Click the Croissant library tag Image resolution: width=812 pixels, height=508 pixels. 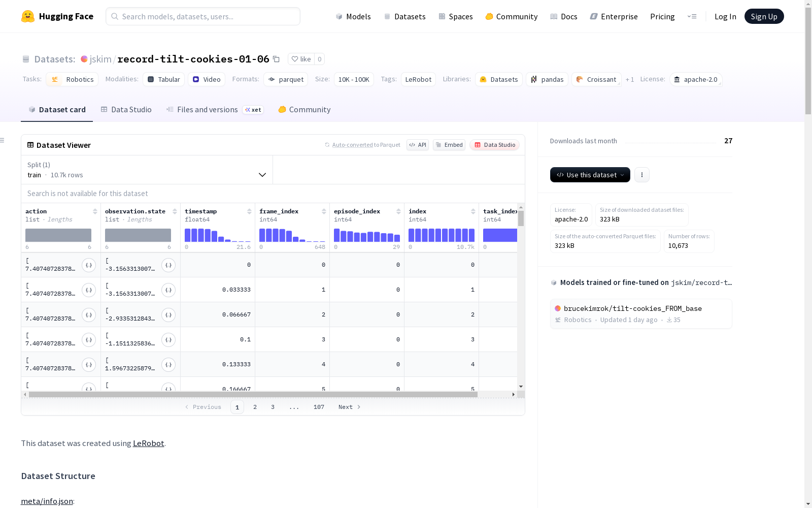coord(596,79)
